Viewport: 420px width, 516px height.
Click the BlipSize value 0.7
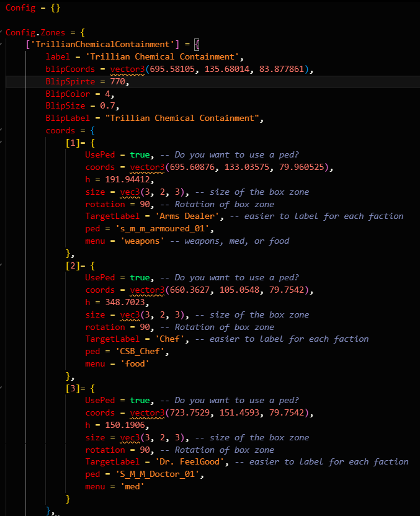coord(107,105)
